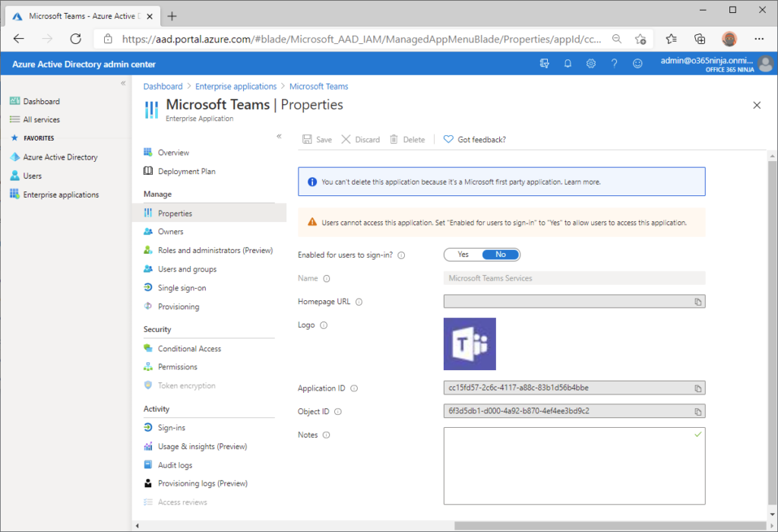778x532 pixels.
Task: Click Enterprise applications breadcrumb link
Action: (236, 87)
